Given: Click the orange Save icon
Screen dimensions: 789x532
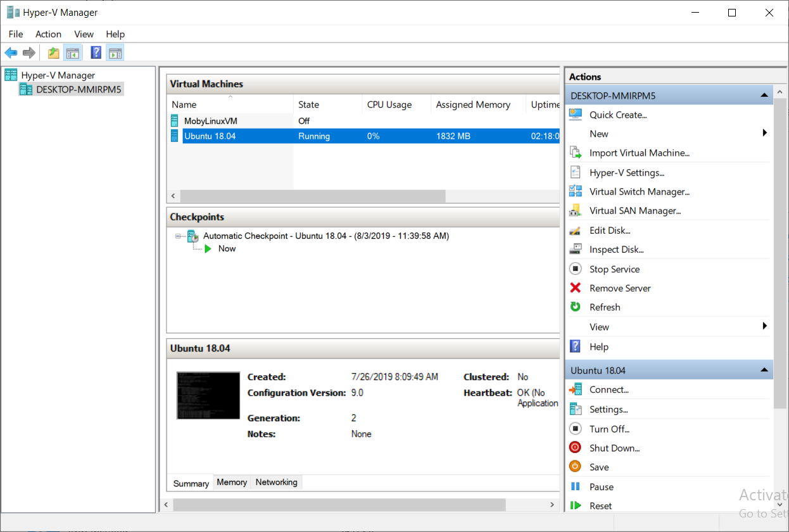Looking at the screenshot, I should point(576,467).
